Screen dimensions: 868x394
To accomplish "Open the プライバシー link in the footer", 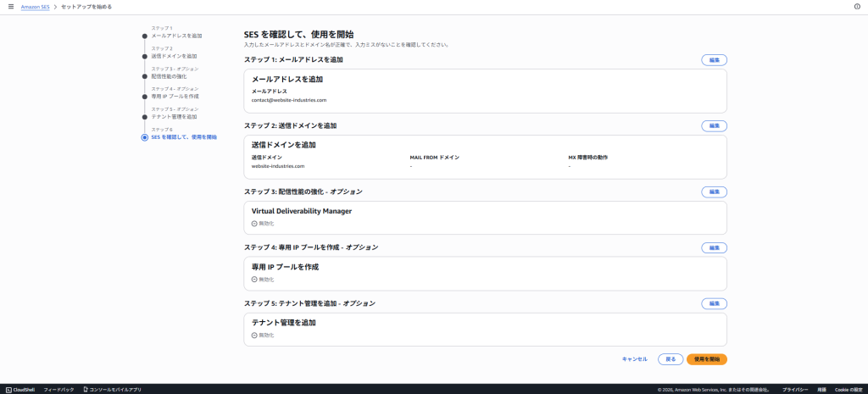I will pyautogui.click(x=793, y=390).
